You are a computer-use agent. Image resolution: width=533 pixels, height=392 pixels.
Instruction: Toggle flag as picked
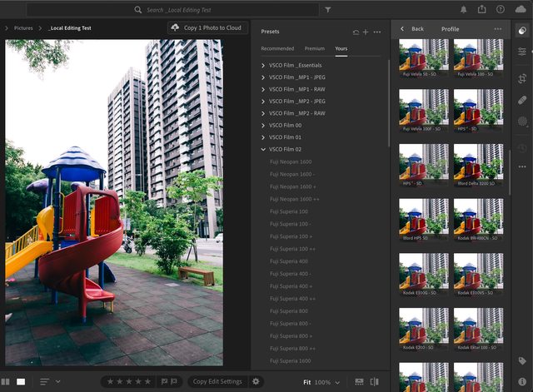point(163,381)
